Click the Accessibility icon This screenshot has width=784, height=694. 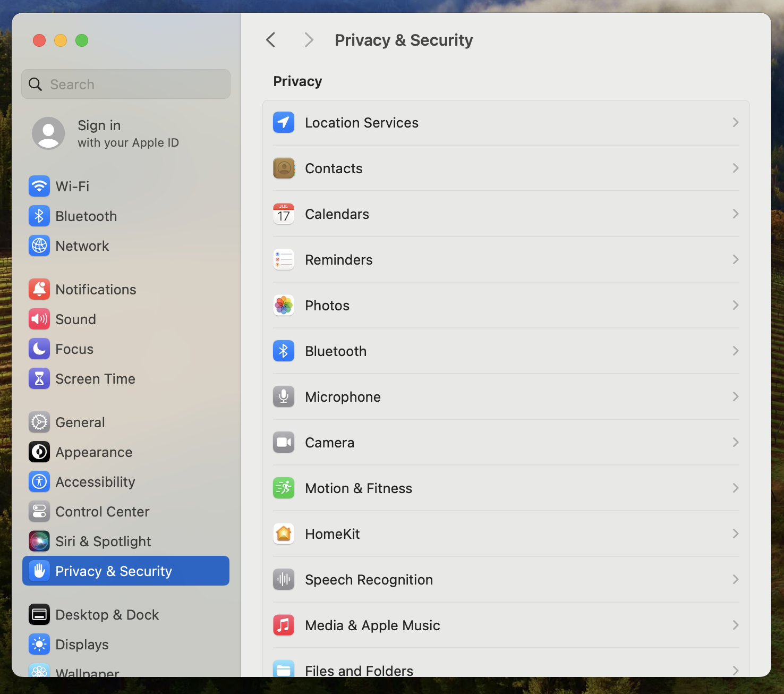coord(39,482)
